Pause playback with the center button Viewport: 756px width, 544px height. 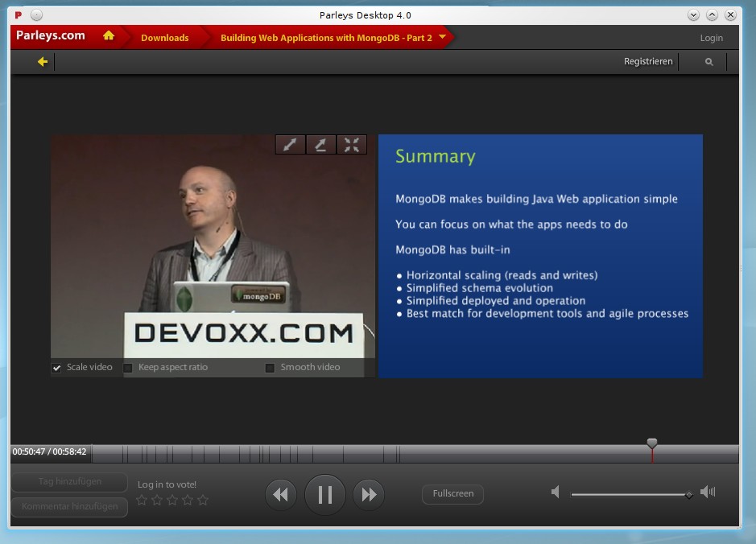[325, 494]
